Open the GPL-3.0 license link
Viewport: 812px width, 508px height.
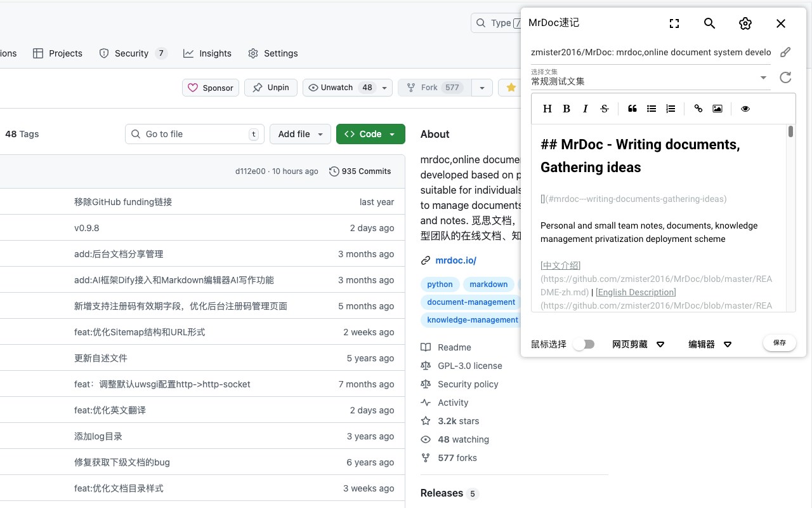point(461,366)
